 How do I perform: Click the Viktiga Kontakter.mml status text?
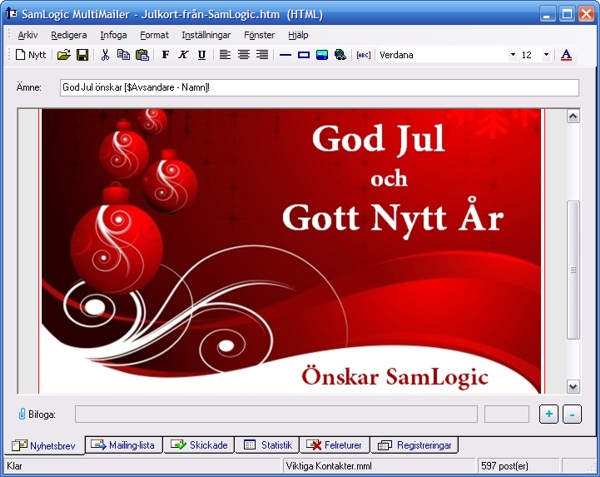(x=329, y=466)
